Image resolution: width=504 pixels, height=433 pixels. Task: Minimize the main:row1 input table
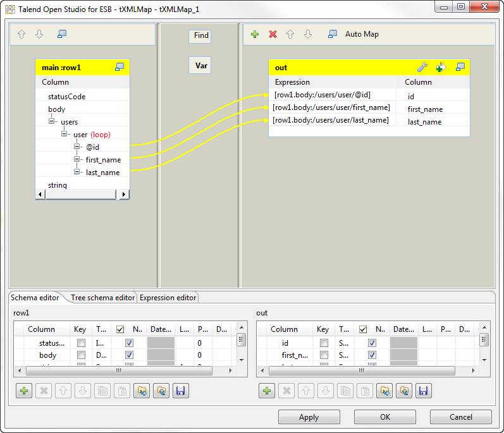[x=119, y=67]
